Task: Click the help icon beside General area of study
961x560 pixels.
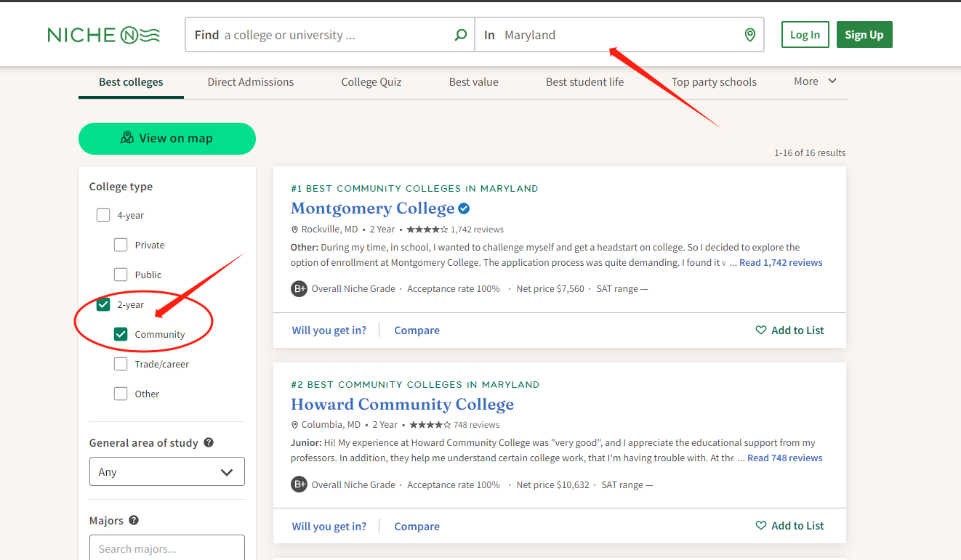Action: [209, 442]
